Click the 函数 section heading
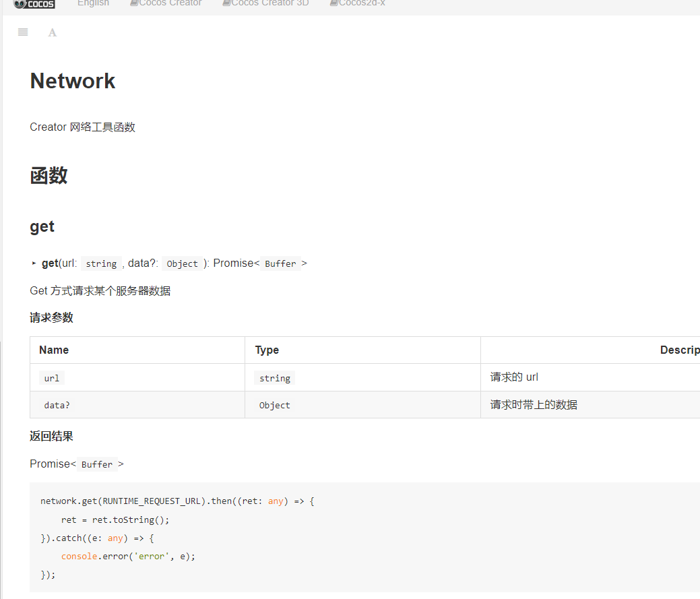The height and width of the screenshot is (599, 700). coord(49,175)
